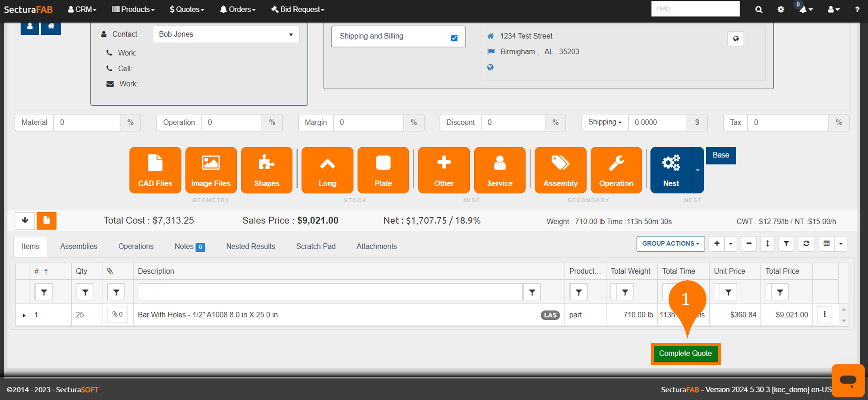Image resolution: width=868 pixels, height=400 pixels.
Task: Toggle the Shipping and Billing checkbox
Action: [x=454, y=38]
